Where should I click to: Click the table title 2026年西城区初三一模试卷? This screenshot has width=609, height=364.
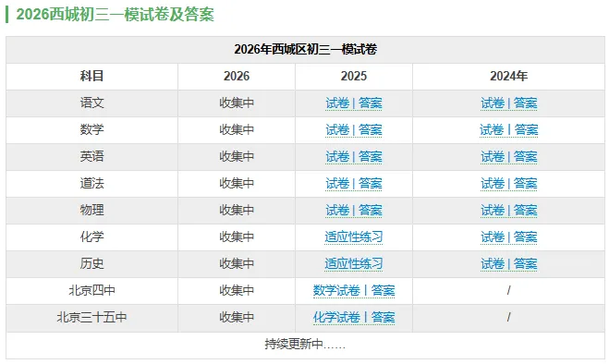(305, 49)
